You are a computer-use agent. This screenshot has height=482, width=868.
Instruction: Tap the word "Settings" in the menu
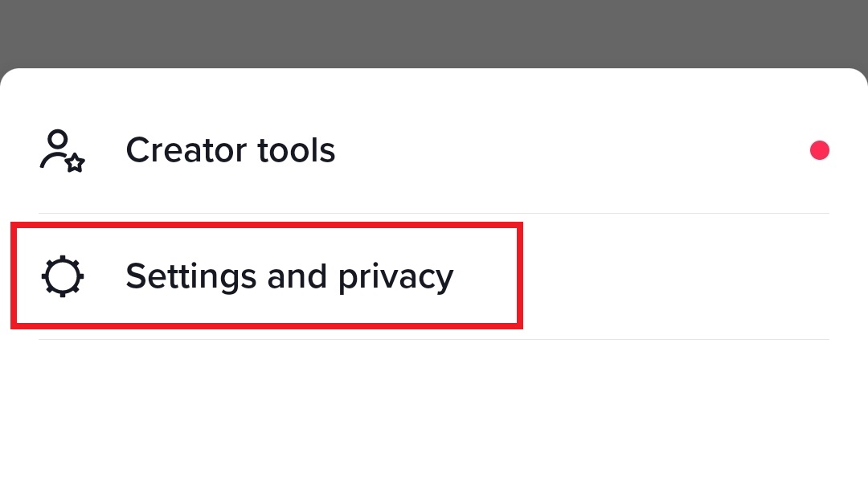(190, 276)
